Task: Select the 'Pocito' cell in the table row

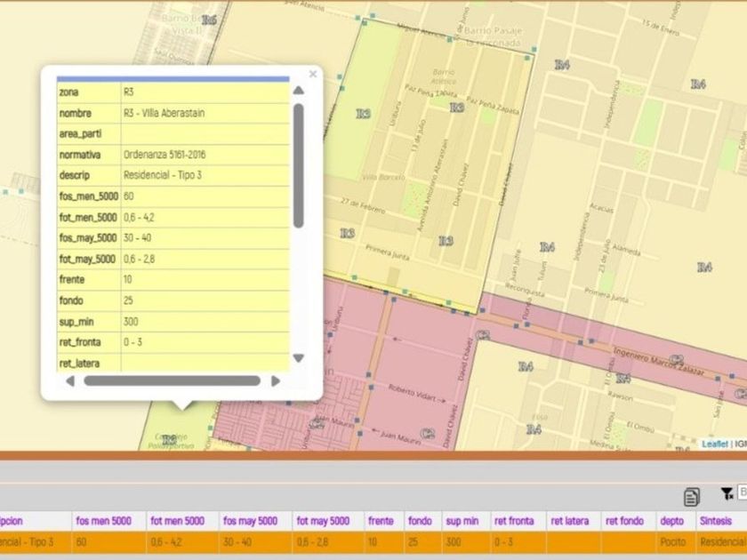Action: pos(673,541)
